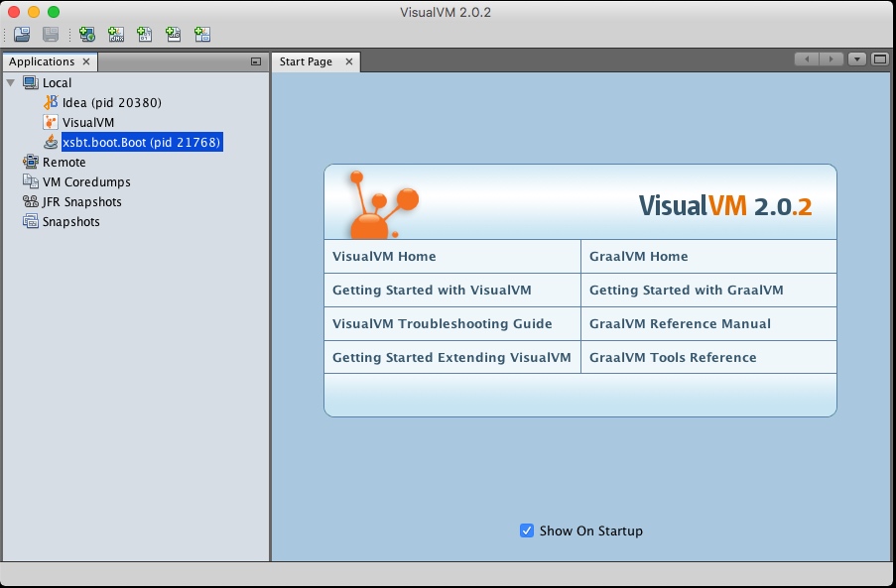This screenshot has width=896, height=588.
Task: Maximize the Start Page editor window
Action: click(x=880, y=59)
